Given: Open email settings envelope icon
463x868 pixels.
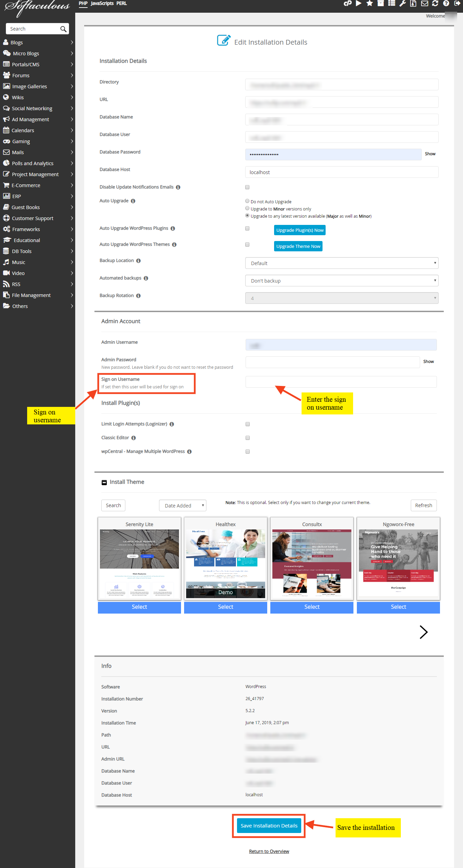Looking at the screenshot, I should point(425,3).
